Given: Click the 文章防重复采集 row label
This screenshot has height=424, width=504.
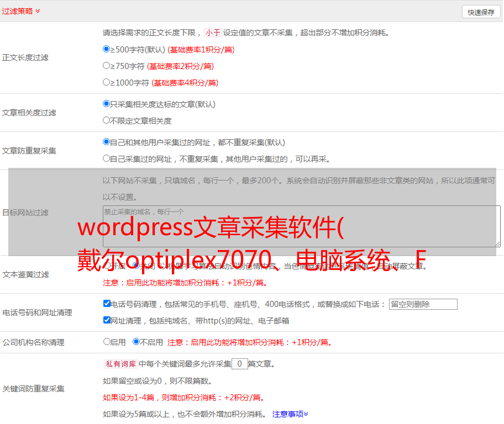Looking at the screenshot, I should [x=29, y=151].
